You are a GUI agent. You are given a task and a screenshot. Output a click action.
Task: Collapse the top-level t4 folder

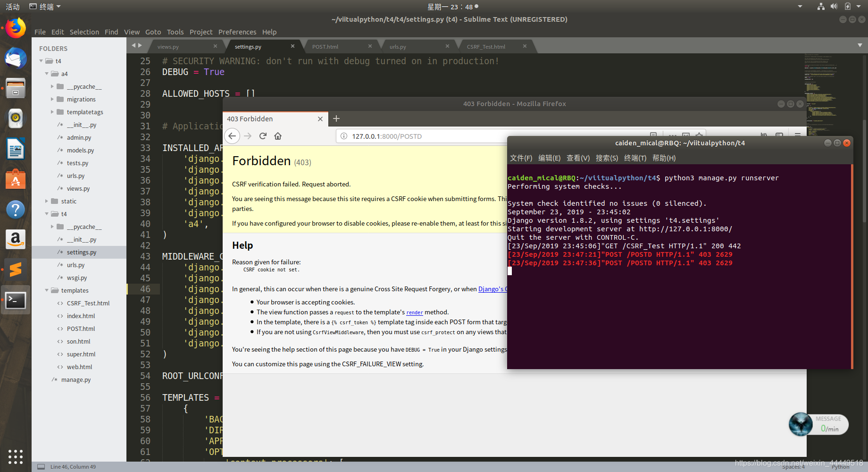[41, 61]
